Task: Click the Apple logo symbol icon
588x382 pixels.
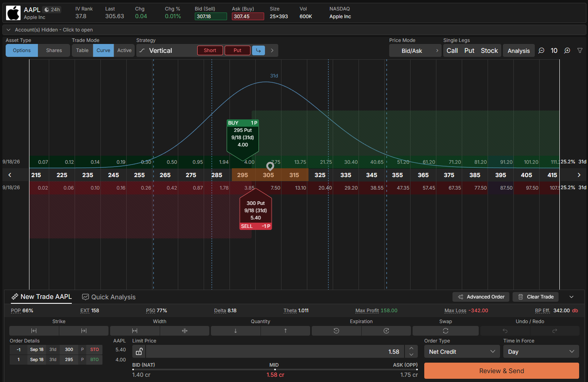Action: (x=13, y=13)
